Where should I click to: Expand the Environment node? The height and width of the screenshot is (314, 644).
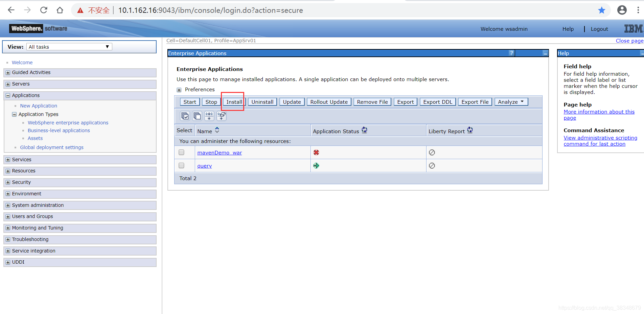pyautogui.click(x=8, y=194)
